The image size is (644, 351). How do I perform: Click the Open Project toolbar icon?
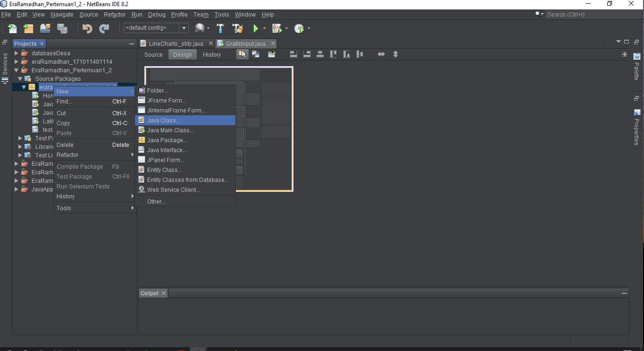pos(45,29)
